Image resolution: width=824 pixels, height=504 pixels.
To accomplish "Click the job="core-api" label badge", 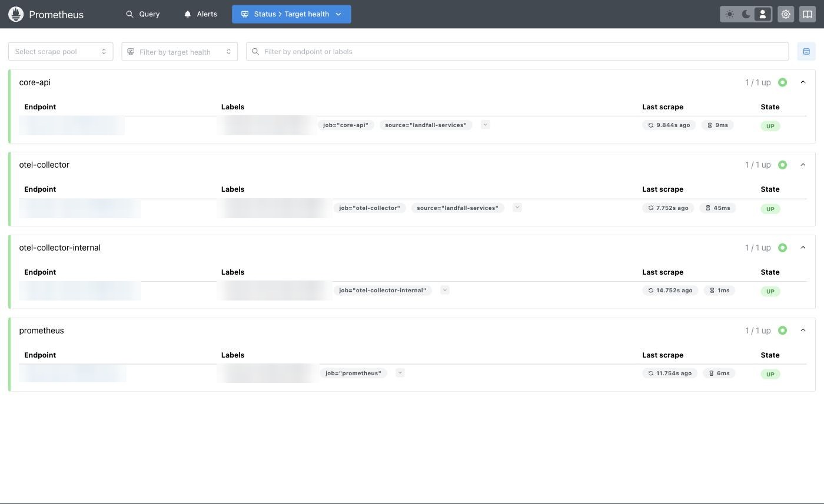I will (x=345, y=125).
